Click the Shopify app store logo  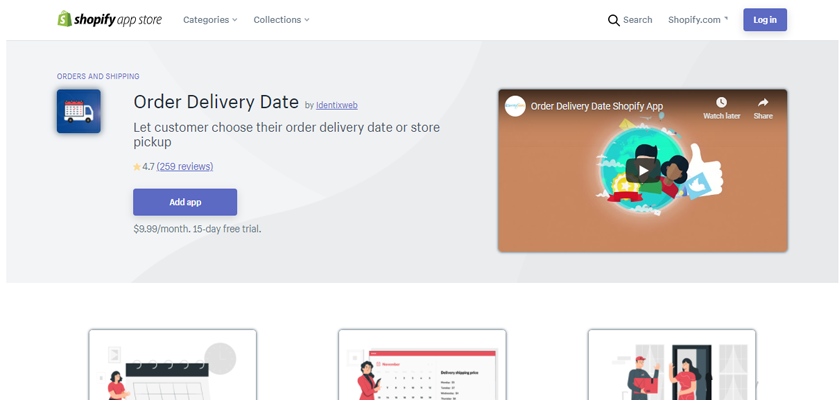coord(110,19)
